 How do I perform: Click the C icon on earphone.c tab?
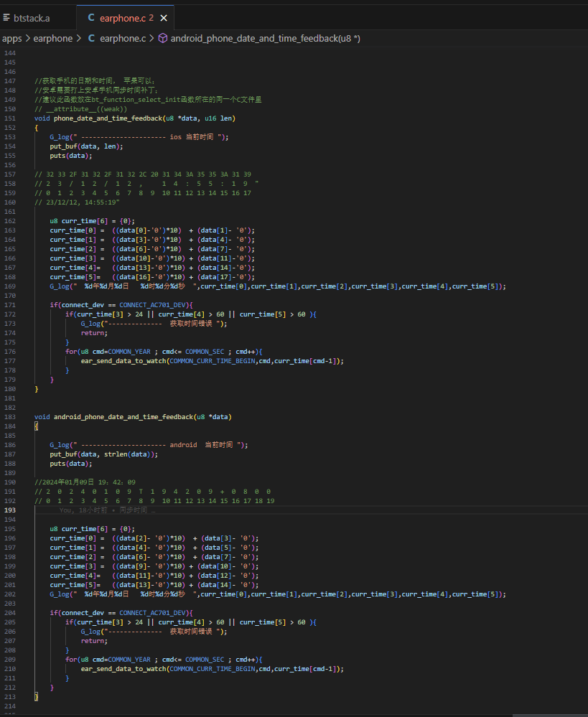[x=91, y=18]
